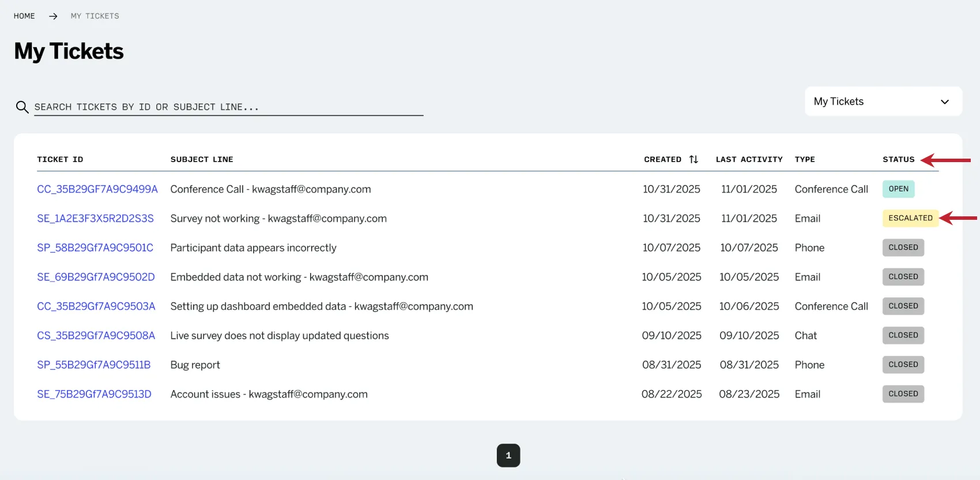Click CLOSED badge for Participant data ticket

[x=903, y=247]
